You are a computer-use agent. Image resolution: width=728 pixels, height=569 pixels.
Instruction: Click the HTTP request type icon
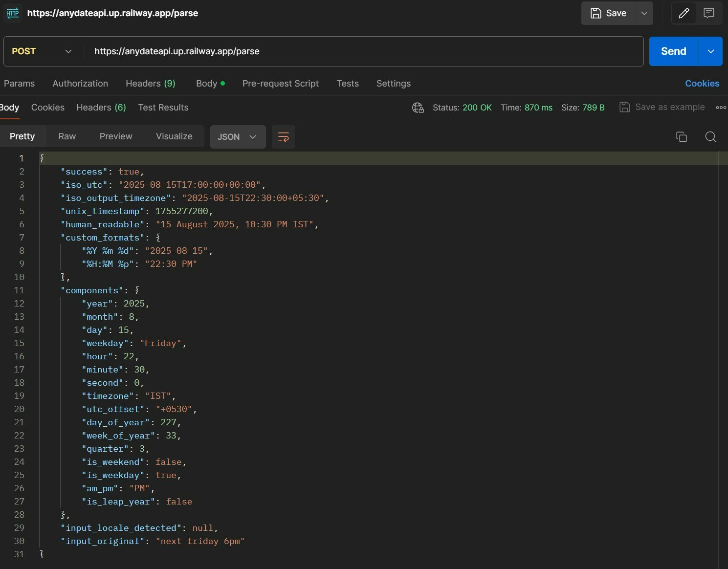coord(12,13)
